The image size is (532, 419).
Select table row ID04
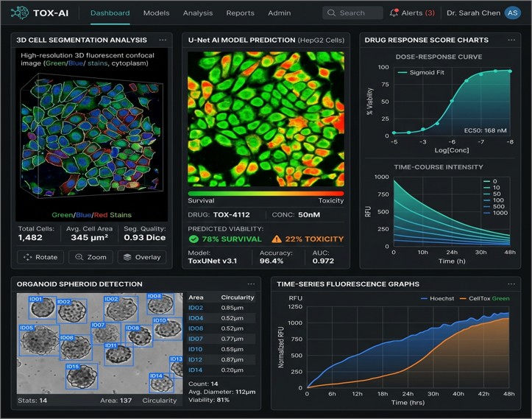pos(221,318)
